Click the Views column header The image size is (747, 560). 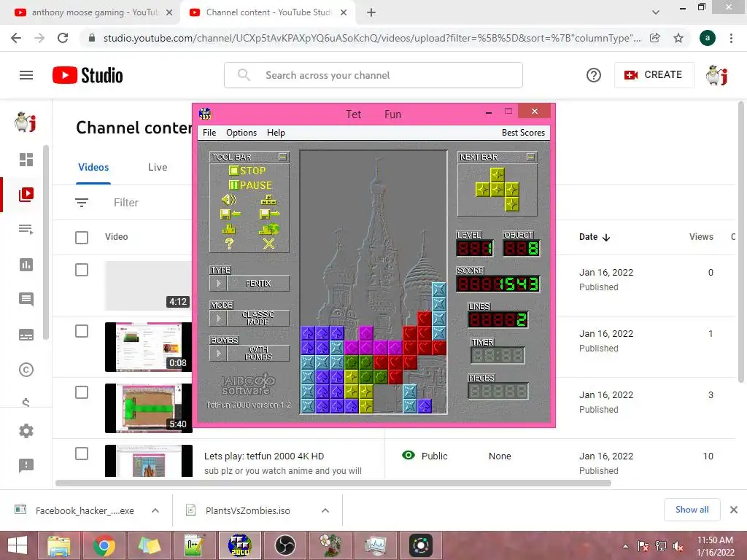click(701, 237)
